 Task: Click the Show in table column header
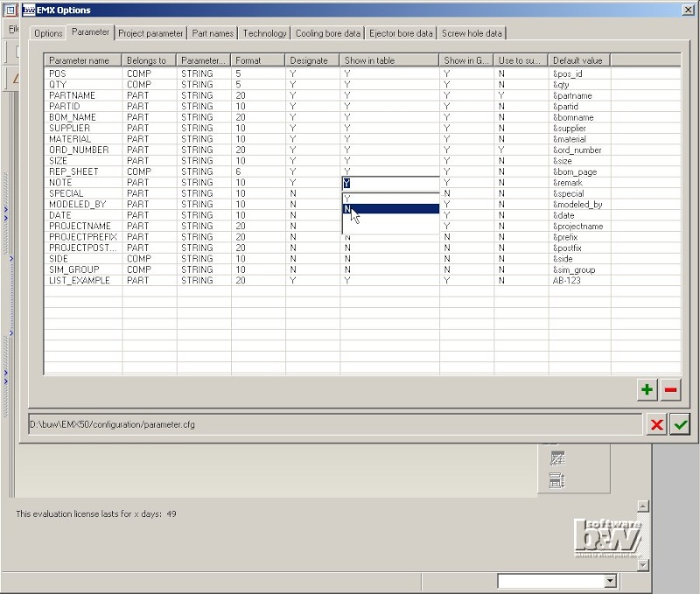(389, 60)
